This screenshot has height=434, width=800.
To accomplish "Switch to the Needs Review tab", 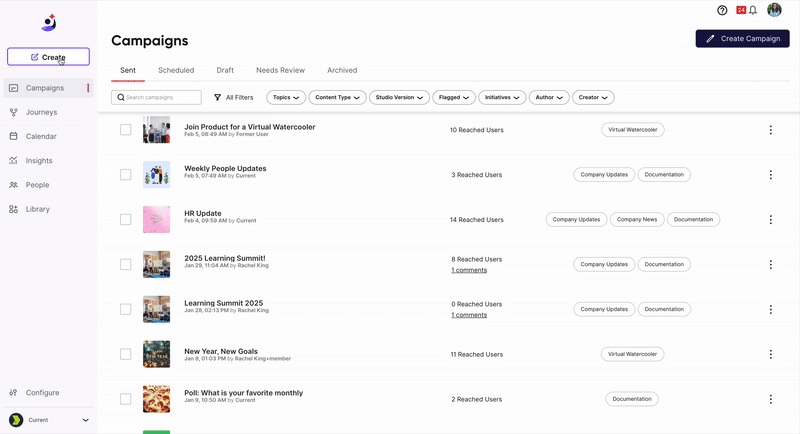I will [281, 70].
